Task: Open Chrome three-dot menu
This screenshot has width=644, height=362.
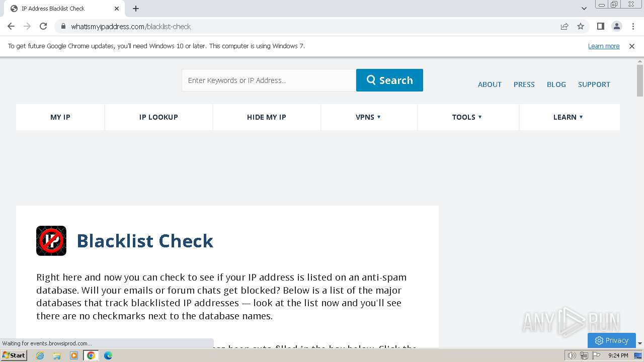Action: point(632,26)
